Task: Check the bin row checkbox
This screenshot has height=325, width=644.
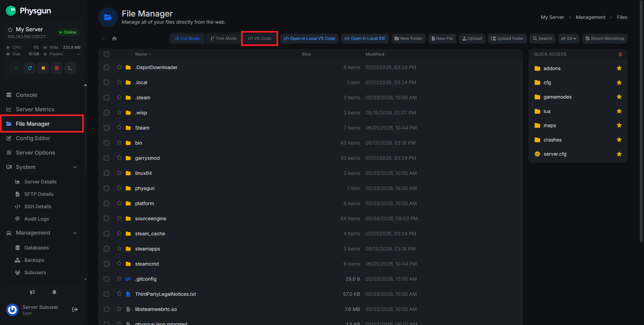Action: pos(107,143)
